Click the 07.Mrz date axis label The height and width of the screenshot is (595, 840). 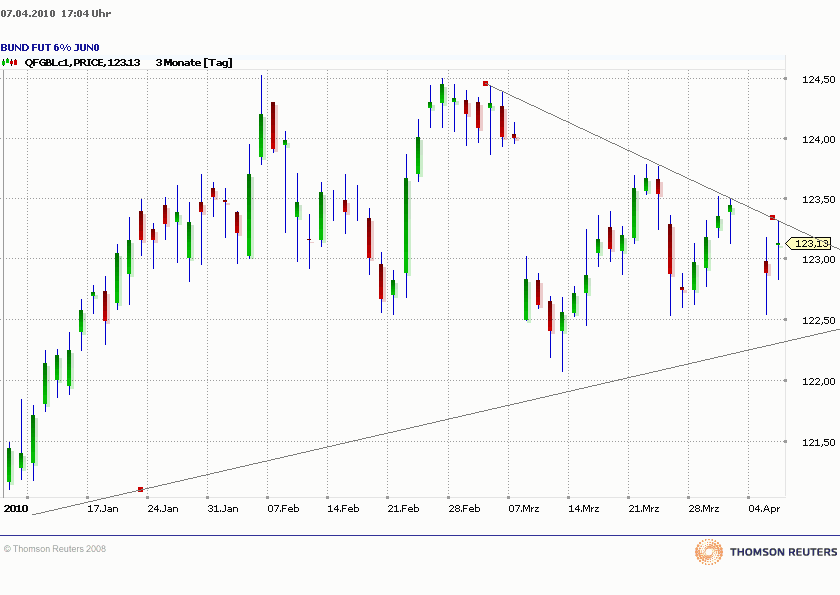click(524, 508)
